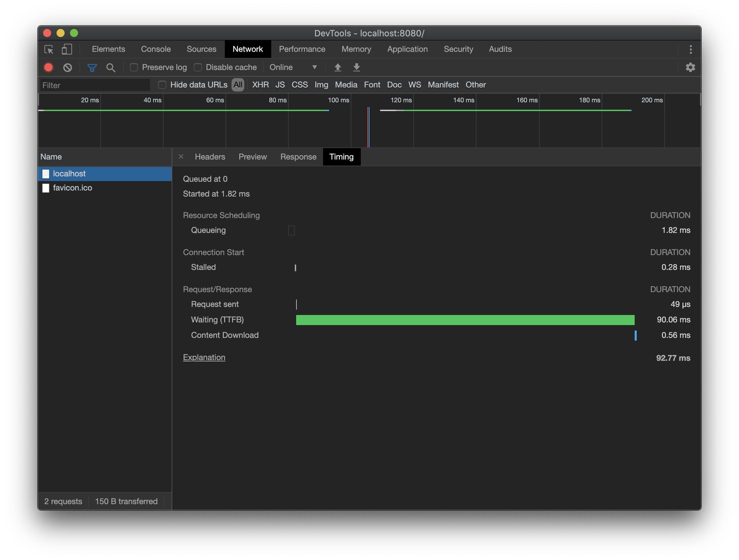Click the Name column header
The width and height of the screenshot is (739, 560).
[x=105, y=157]
